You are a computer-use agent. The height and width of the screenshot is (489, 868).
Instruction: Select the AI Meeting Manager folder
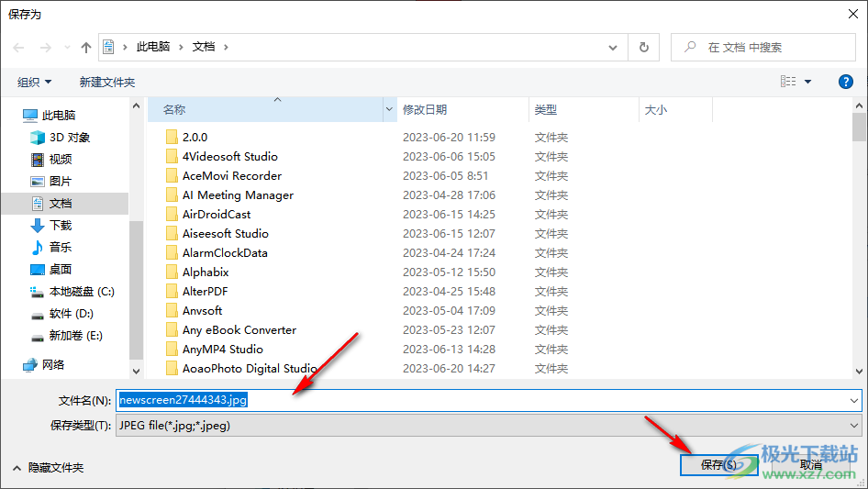click(238, 195)
